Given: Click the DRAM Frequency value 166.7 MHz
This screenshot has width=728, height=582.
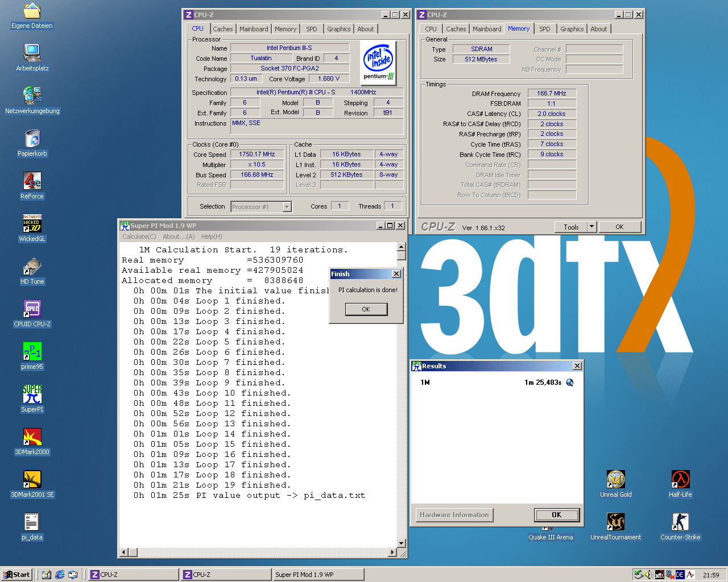Looking at the screenshot, I should (x=552, y=93).
